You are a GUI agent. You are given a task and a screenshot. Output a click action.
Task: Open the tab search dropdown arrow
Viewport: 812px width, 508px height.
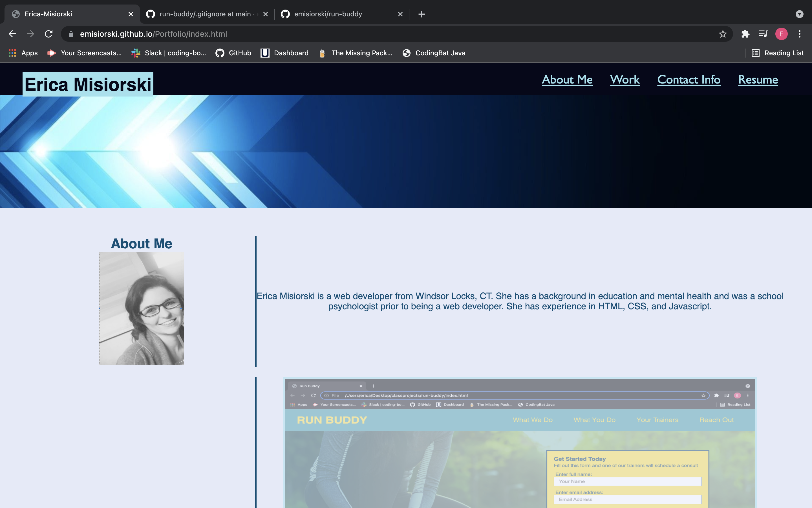(x=800, y=14)
